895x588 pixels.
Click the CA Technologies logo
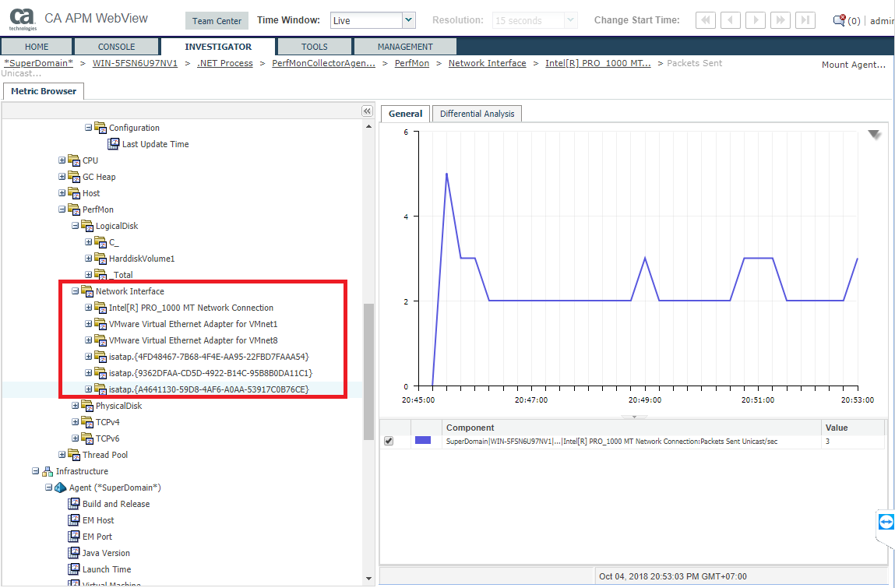tap(23, 20)
